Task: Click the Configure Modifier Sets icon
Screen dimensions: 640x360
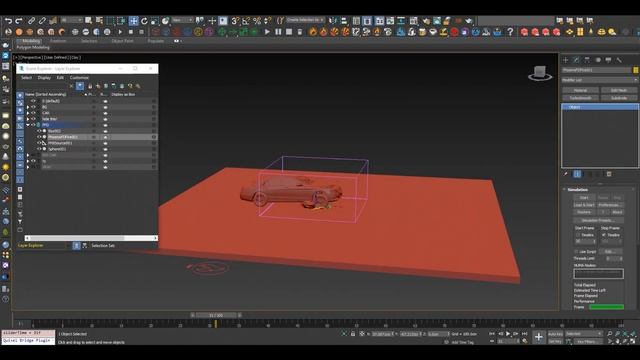Action: (x=609, y=174)
